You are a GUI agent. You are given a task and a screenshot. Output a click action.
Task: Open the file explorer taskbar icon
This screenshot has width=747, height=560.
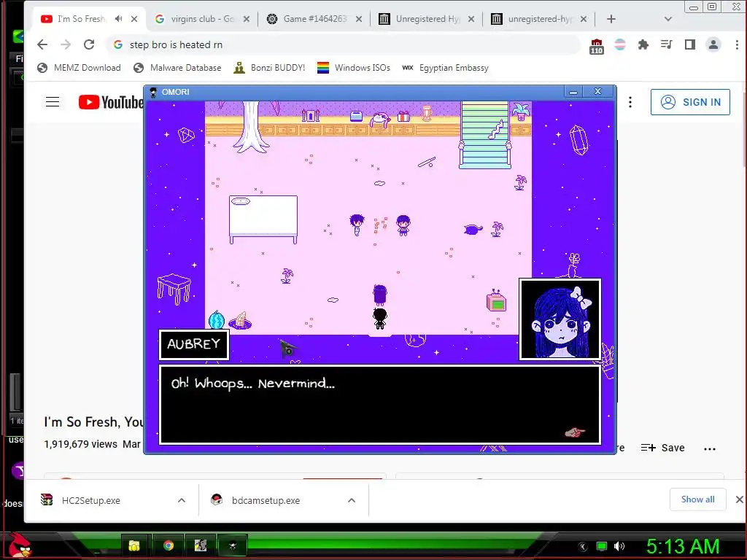[134, 545]
